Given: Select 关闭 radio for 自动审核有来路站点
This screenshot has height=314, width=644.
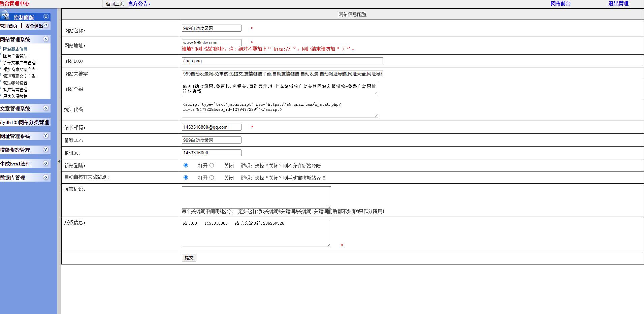Looking at the screenshot, I should 212,178.
